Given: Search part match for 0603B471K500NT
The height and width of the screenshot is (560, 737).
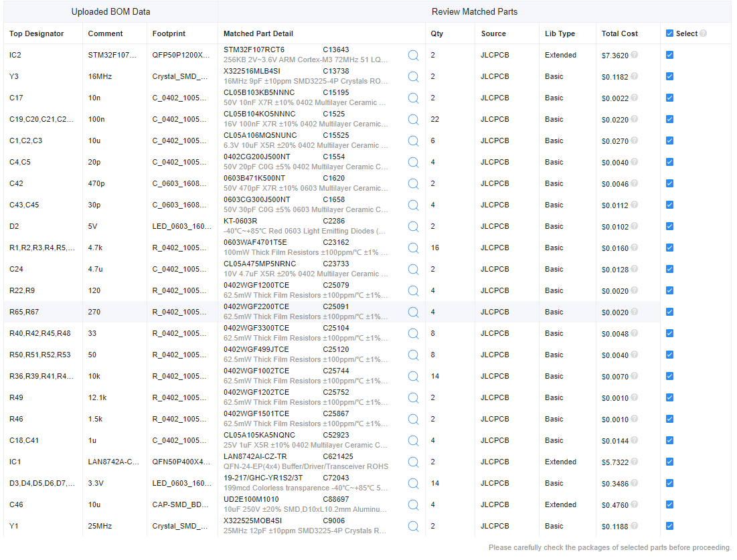Looking at the screenshot, I should (413, 184).
